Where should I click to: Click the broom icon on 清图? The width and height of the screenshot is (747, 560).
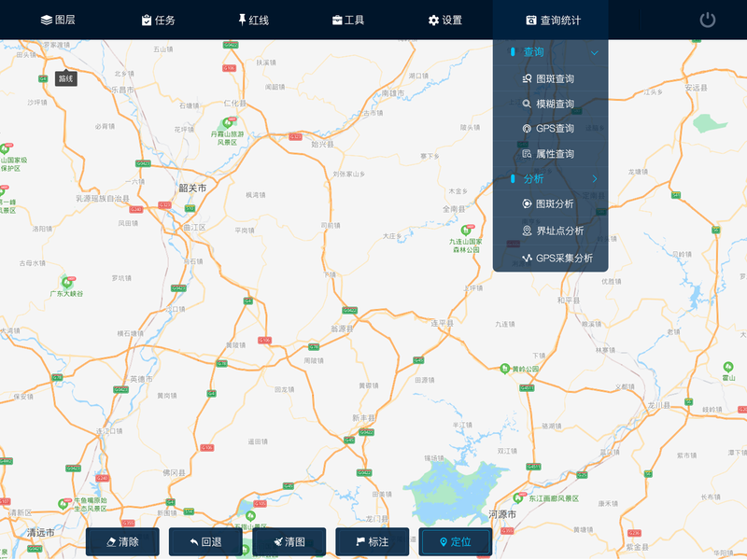pos(278,542)
